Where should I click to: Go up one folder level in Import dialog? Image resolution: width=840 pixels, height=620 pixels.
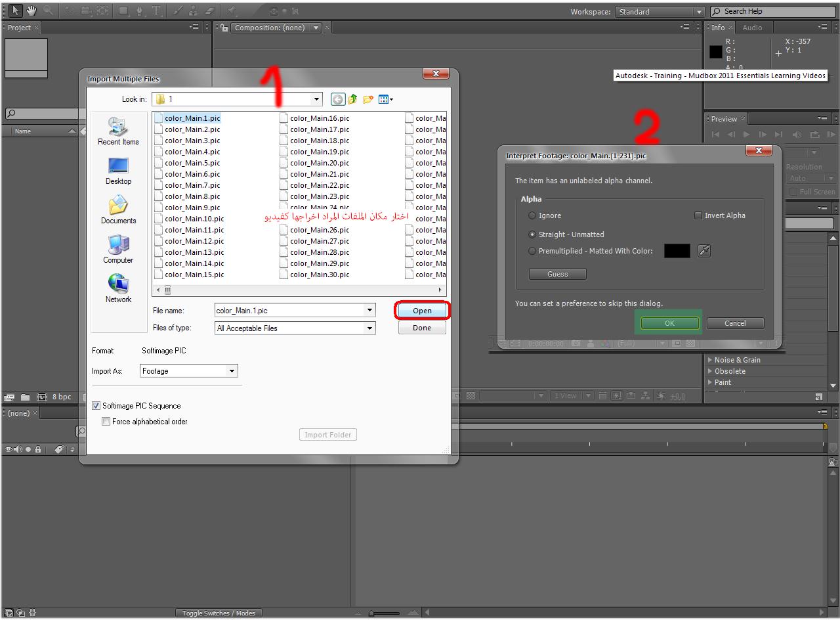point(353,99)
